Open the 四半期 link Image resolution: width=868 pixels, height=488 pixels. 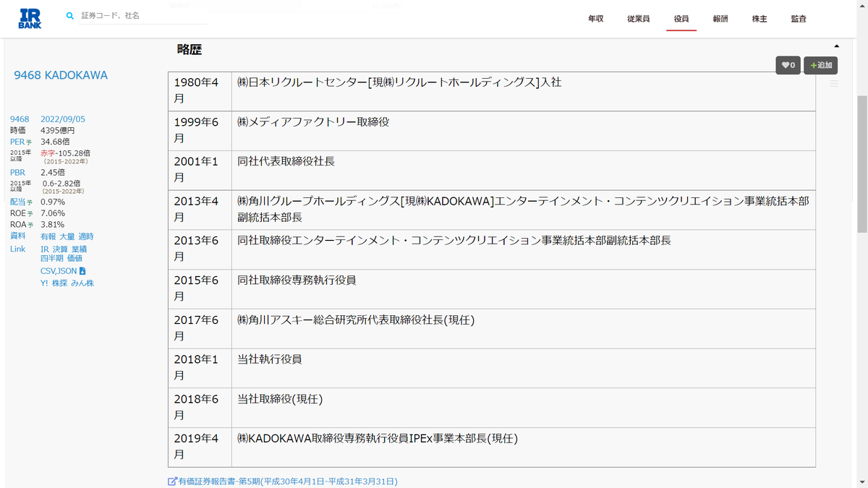(x=52, y=258)
